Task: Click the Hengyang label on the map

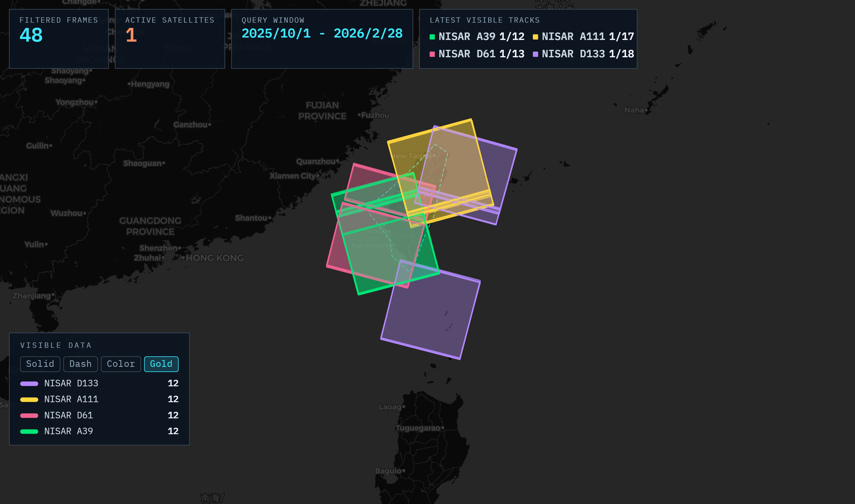Action: (x=150, y=84)
